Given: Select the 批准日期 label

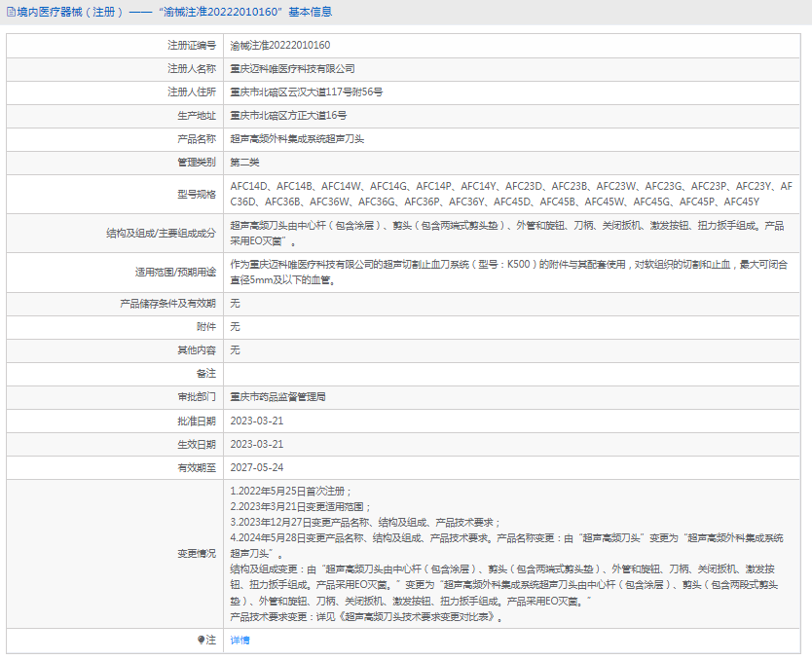Looking at the screenshot, I should point(197,421).
